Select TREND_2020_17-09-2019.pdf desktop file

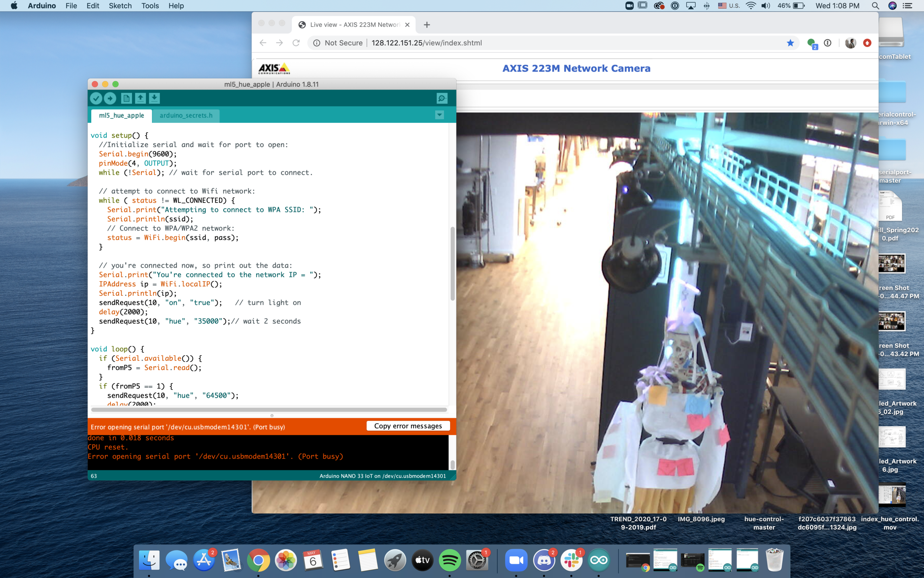click(638, 523)
